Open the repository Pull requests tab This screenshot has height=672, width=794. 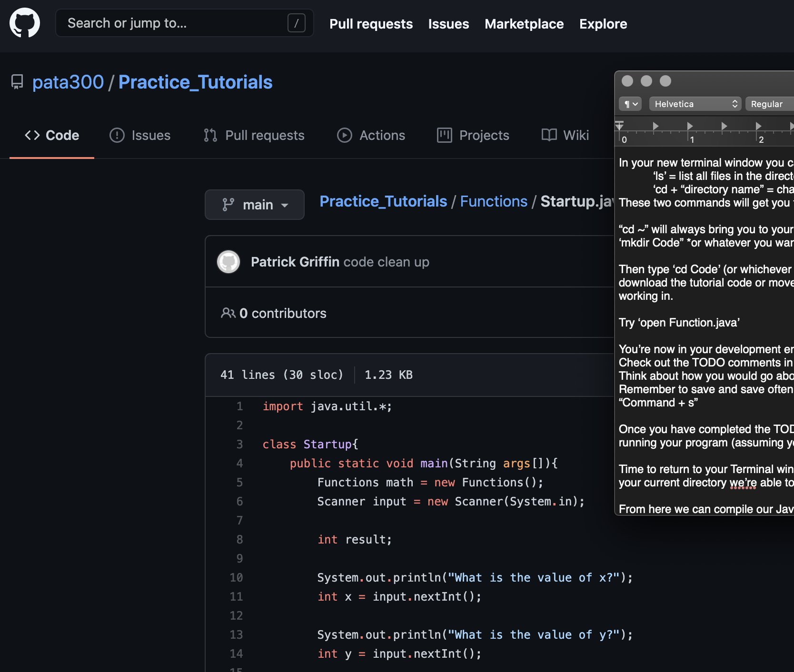coord(254,135)
